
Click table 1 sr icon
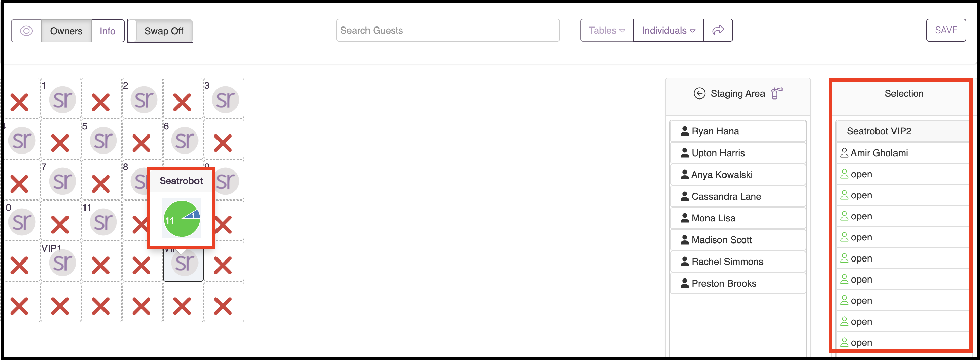(62, 100)
